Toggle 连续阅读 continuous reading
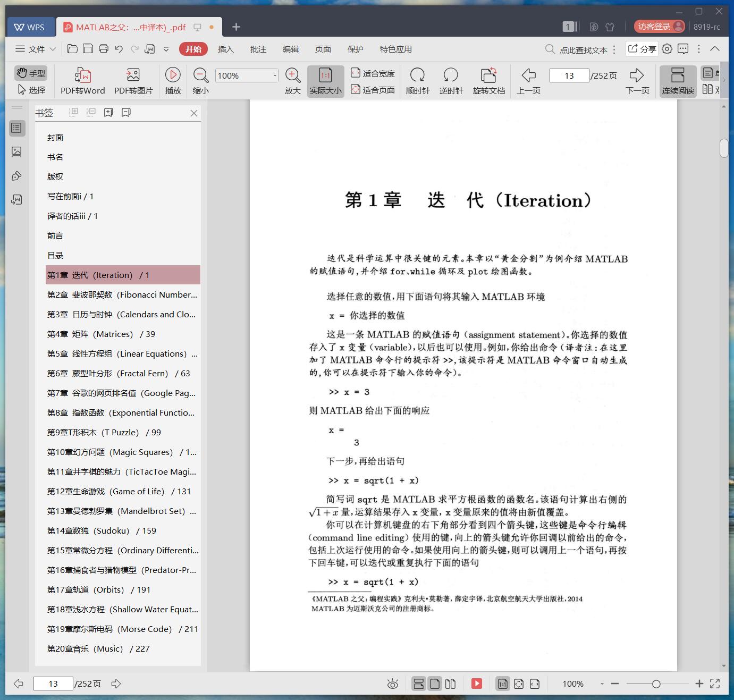The image size is (734, 700). click(678, 81)
